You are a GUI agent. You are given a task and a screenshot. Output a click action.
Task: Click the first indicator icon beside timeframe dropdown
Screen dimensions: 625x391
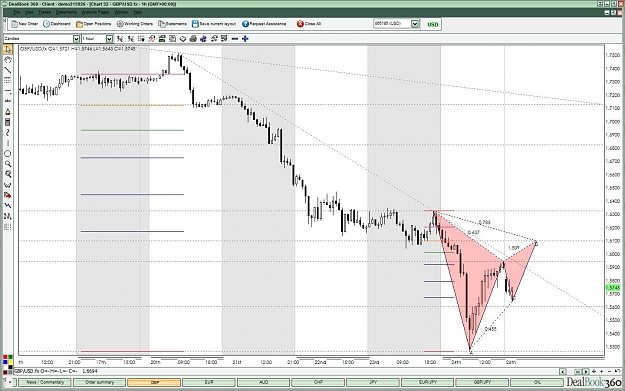[x=120, y=39]
